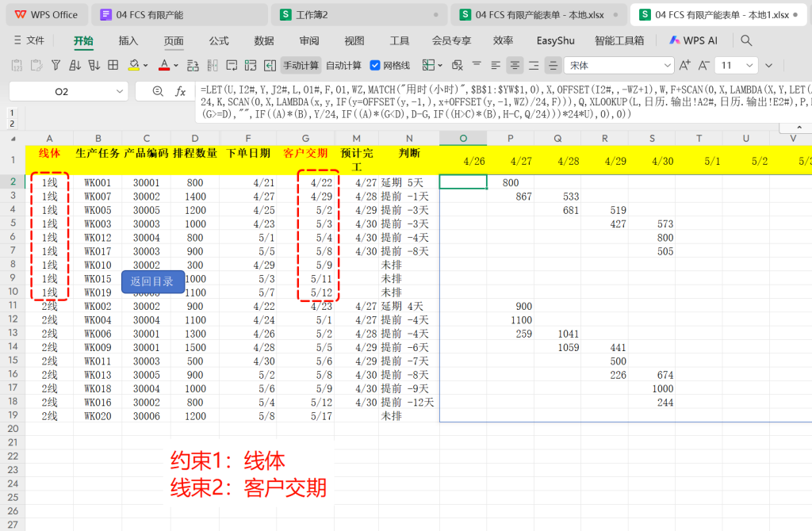Screen dimensions: 812x531
Task: Select the 公式 ribbon tab
Action: pyautogui.click(x=219, y=41)
